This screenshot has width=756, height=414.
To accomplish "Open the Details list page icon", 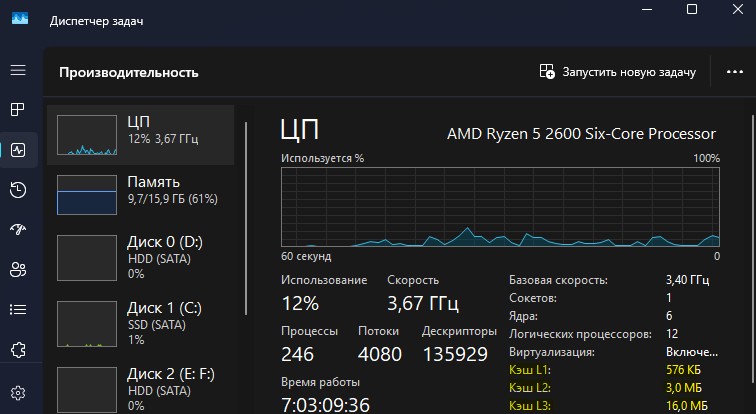I will (18, 309).
